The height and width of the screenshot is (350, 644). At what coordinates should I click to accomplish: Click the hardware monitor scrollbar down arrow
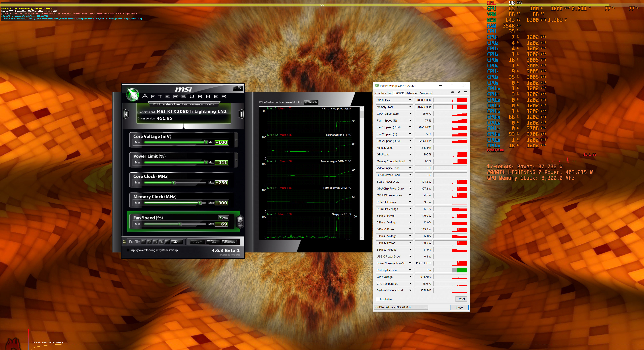(x=362, y=238)
